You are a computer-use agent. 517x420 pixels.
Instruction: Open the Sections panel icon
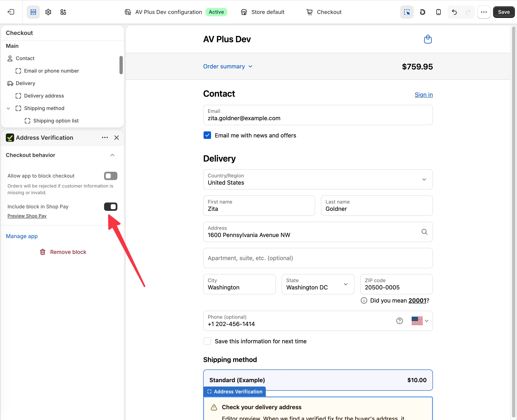pos(33,12)
